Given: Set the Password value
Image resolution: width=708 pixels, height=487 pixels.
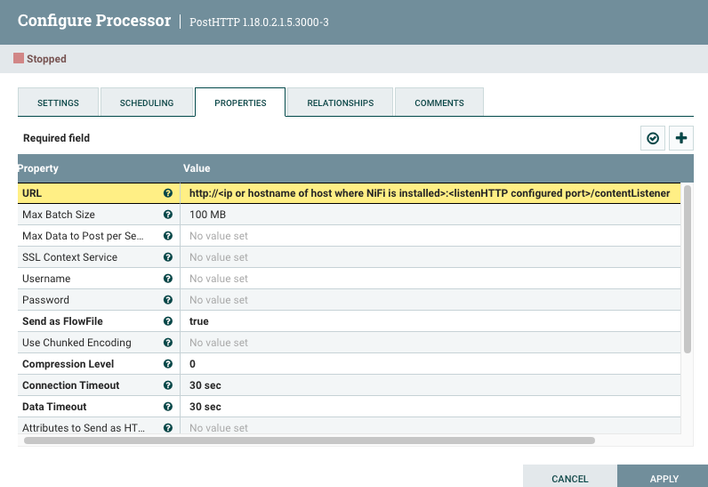Looking at the screenshot, I should coord(430,300).
